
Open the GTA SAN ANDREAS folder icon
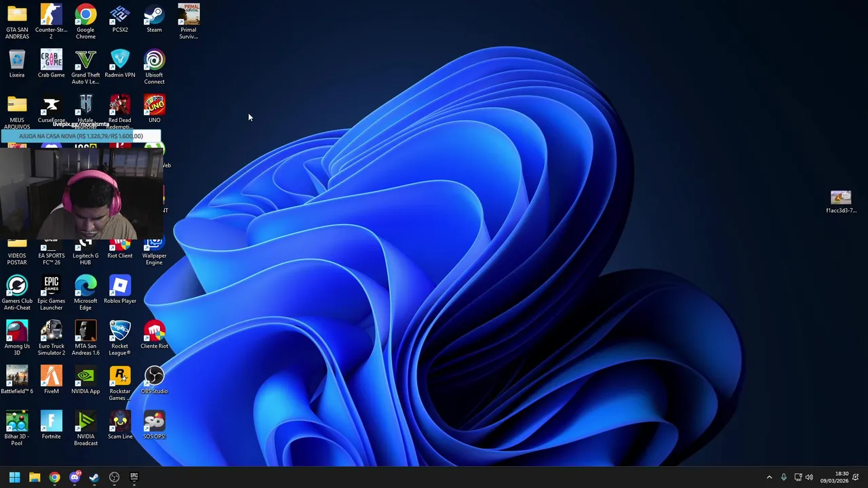[x=17, y=22]
